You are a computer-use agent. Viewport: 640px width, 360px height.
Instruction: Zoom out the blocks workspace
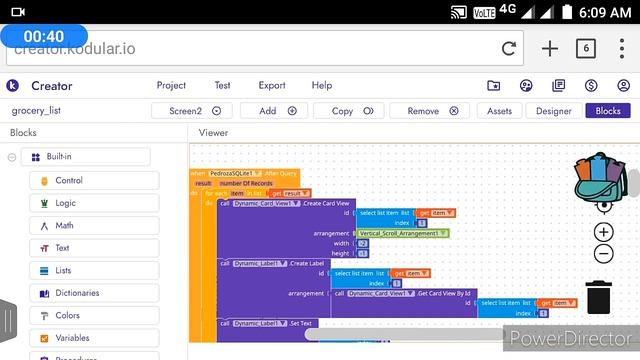[x=604, y=253]
